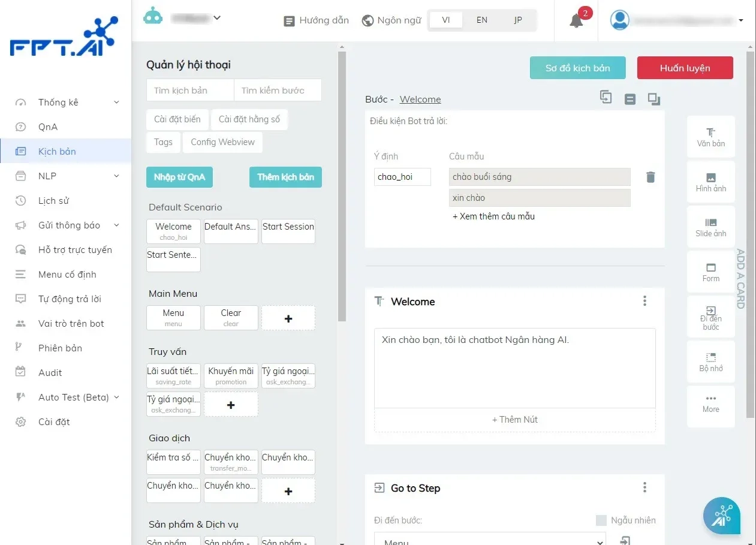Select the Khuyến mãi promotion step
Screen dimensions: 756x545
pos(231,376)
